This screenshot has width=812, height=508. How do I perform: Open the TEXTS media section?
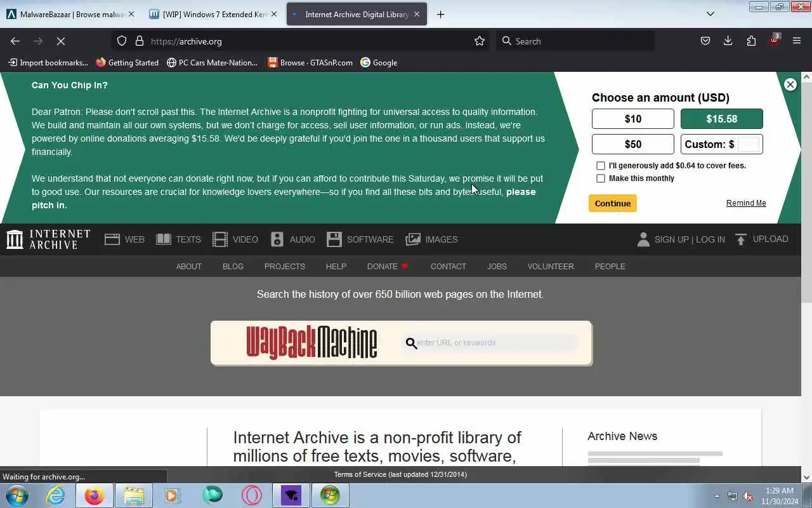point(178,239)
